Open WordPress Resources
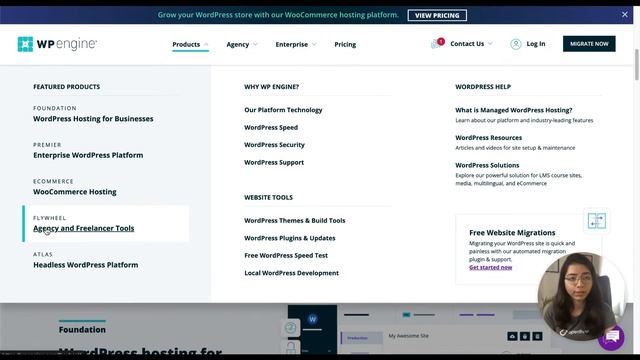 click(489, 138)
